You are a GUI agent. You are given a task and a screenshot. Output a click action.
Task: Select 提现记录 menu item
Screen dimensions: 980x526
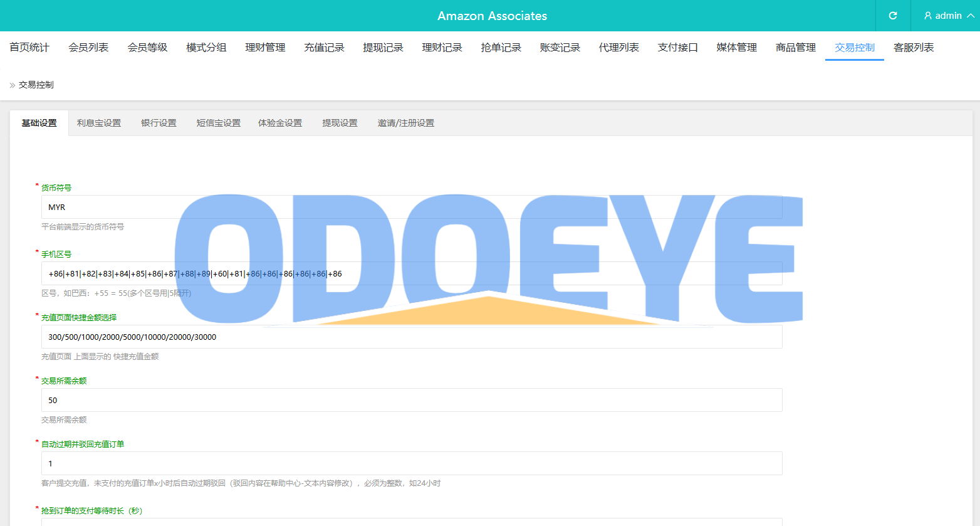[x=383, y=48]
